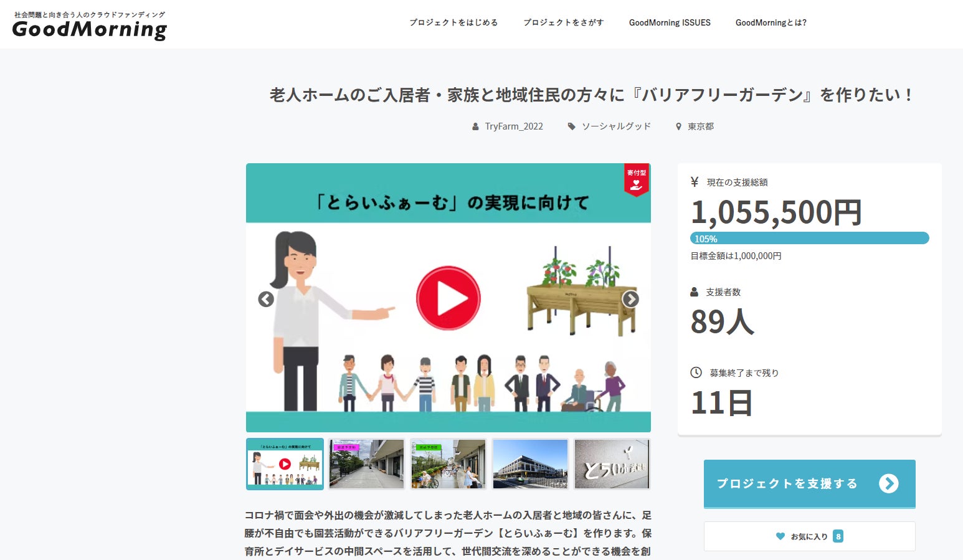Click the arrow circle on the support button
The height and width of the screenshot is (560, 963).
(888, 483)
